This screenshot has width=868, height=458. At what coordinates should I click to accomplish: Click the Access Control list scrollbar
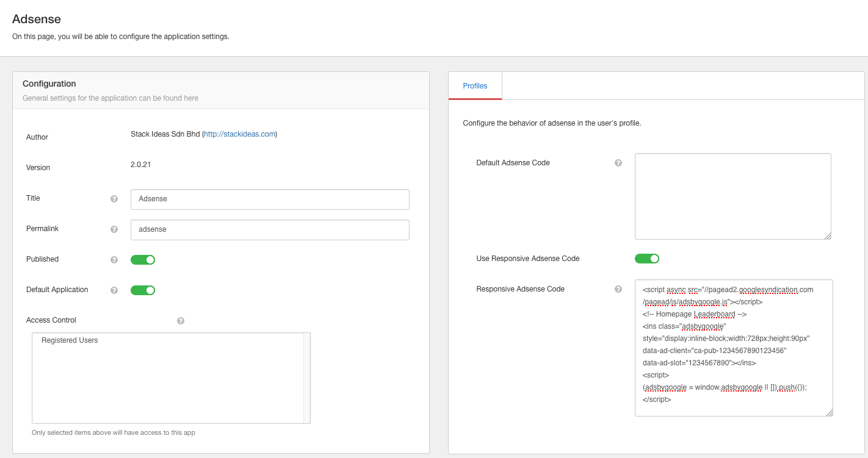(307, 378)
